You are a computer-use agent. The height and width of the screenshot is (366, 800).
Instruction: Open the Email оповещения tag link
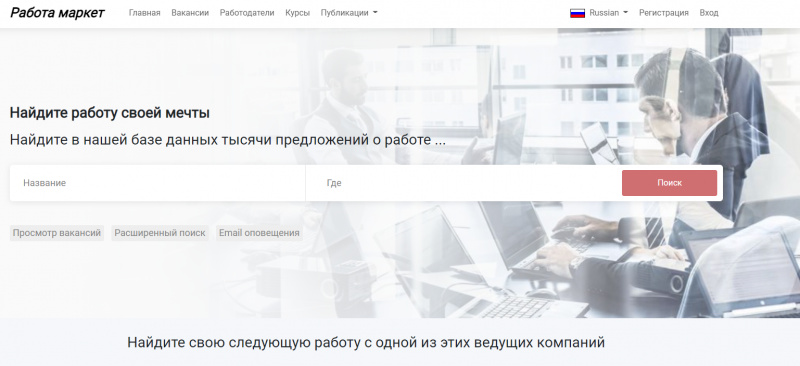[259, 233]
